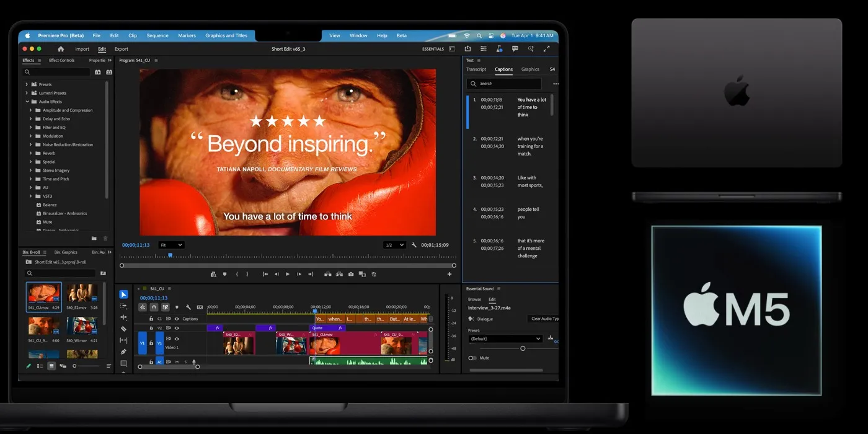Open Timeline Display Settings via wrench icon
The width and height of the screenshot is (868, 434).
click(188, 306)
